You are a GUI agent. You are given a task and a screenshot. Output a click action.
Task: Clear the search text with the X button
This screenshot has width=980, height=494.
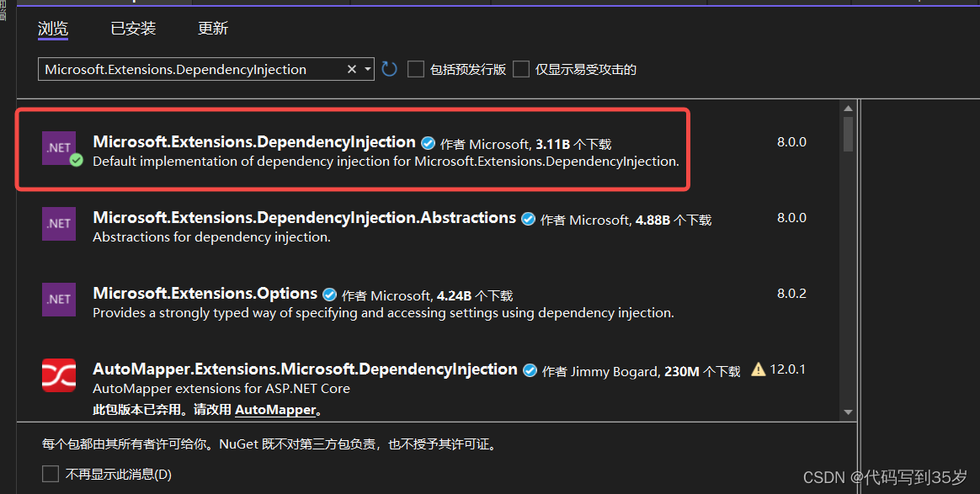coord(351,68)
